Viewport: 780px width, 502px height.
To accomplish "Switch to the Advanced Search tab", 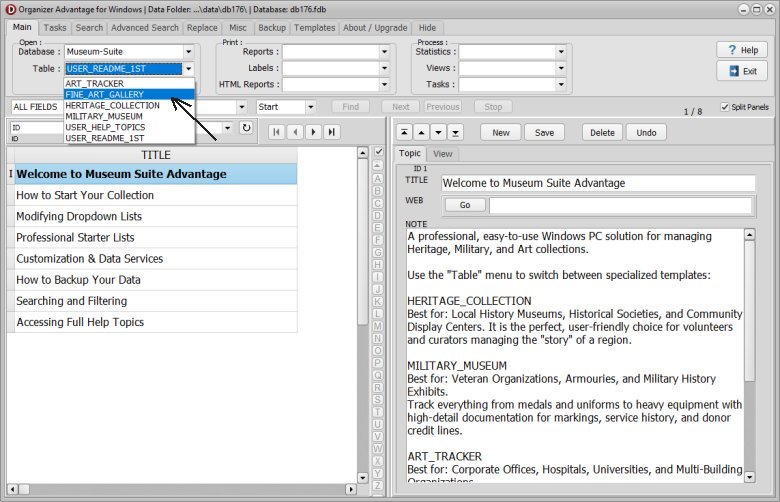I will pos(145,28).
